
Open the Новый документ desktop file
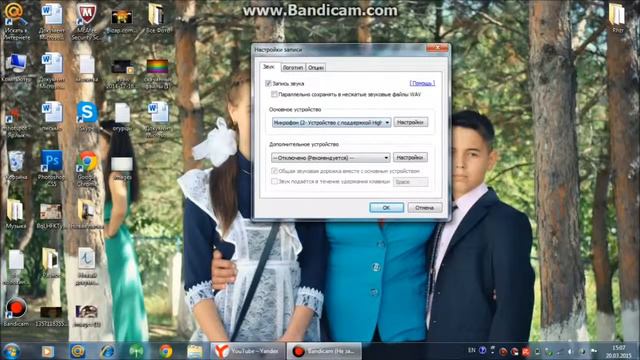tap(87, 267)
